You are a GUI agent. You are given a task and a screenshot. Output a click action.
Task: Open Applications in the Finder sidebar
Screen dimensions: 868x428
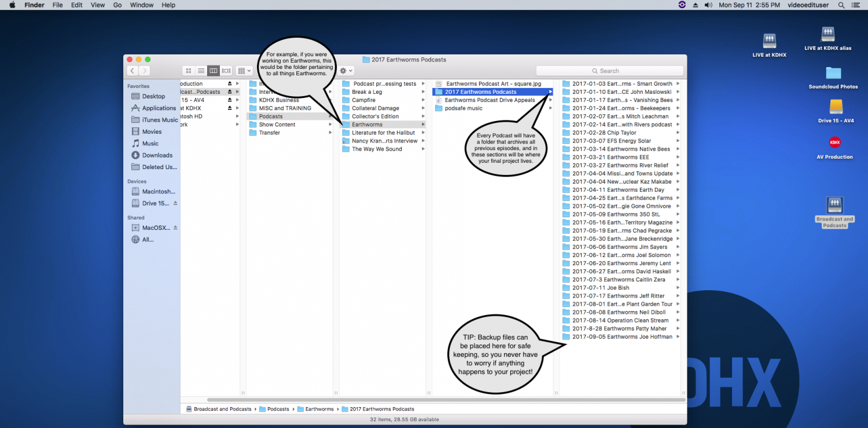coord(159,108)
